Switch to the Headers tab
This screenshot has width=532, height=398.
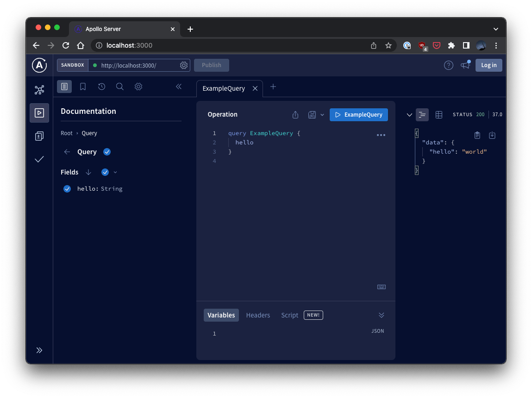coord(258,315)
